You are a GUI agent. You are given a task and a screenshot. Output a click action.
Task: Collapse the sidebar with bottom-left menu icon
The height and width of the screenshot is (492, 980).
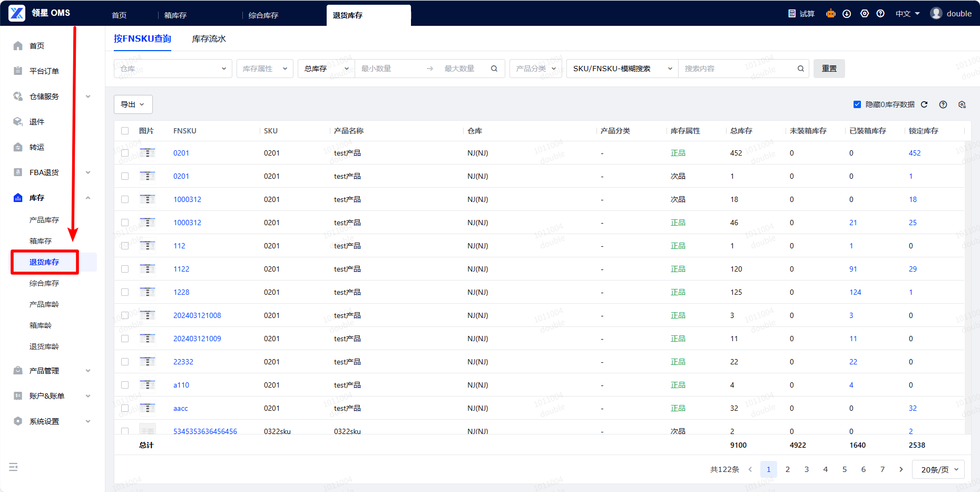pyautogui.click(x=14, y=467)
